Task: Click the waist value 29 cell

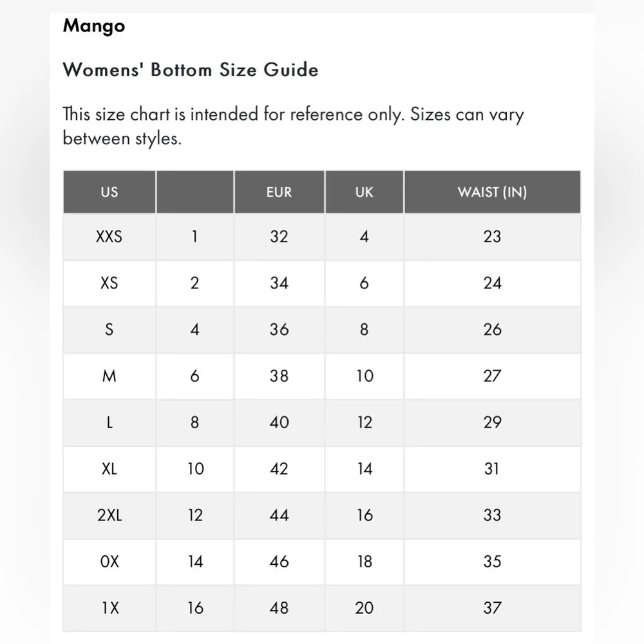Action: (492, 422)
